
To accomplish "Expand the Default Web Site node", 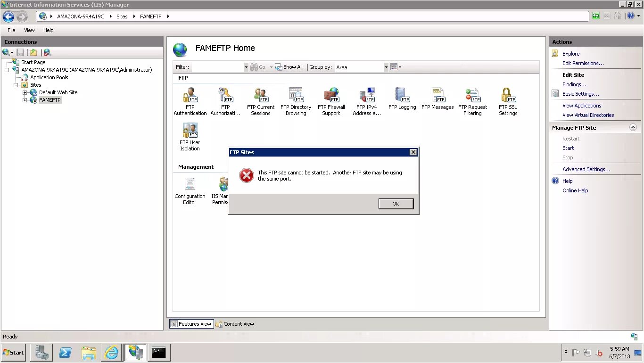I will click(x=25, y=92).
